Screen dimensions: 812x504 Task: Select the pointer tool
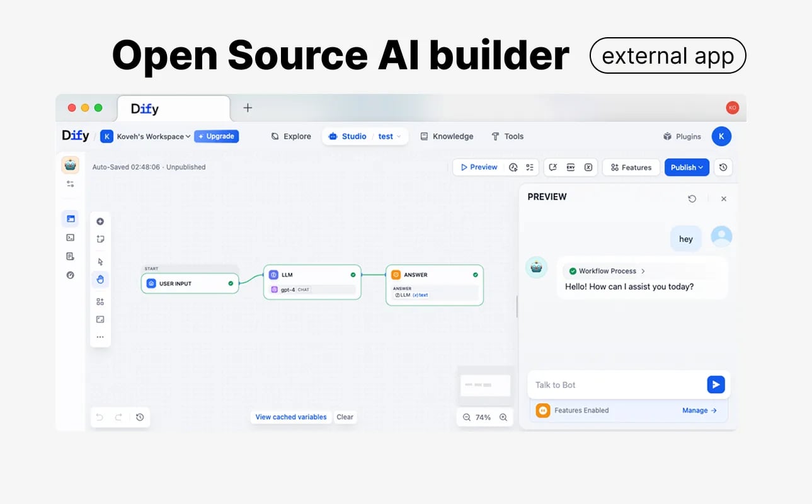point(100,261)
